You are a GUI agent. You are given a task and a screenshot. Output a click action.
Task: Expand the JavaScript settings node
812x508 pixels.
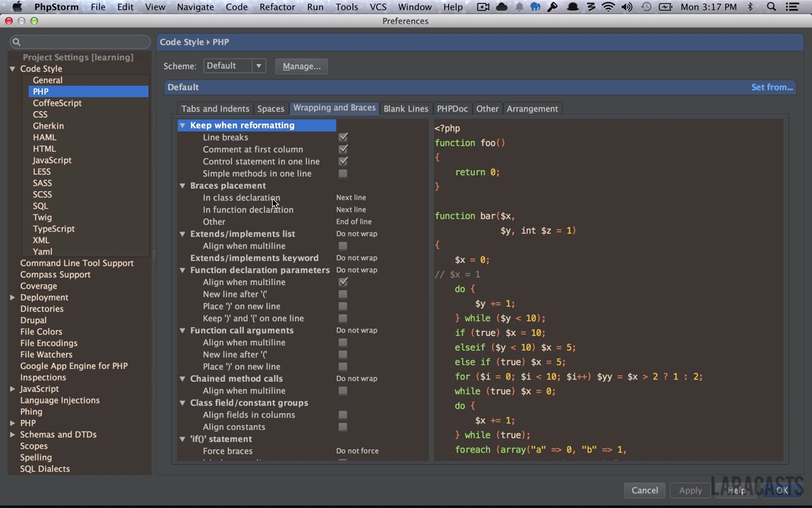pos(13,389)
